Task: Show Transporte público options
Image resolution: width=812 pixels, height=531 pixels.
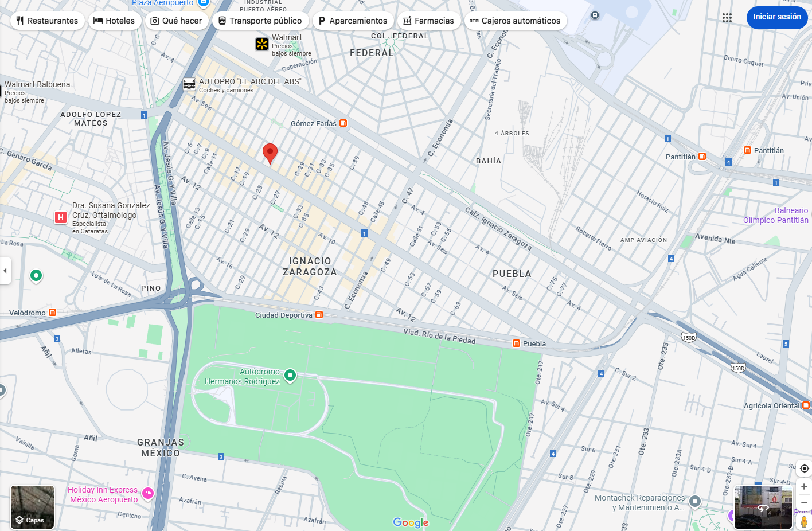Action: click(260, 21)
